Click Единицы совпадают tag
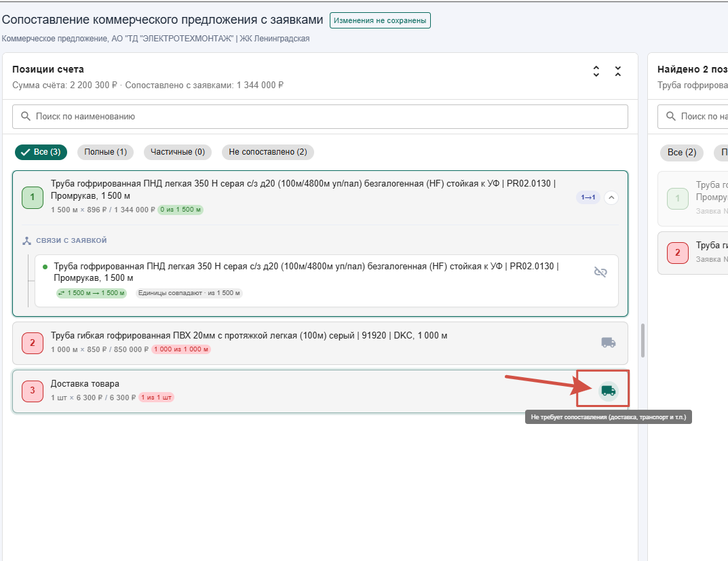This screenshot has height=561, width=728. click(x=189, y=293)
